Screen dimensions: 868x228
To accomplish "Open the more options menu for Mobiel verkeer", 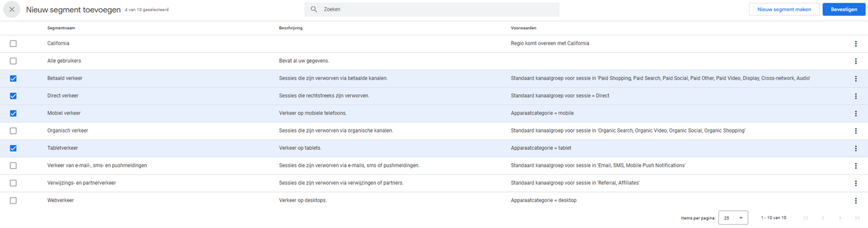I will coord(856,113).
